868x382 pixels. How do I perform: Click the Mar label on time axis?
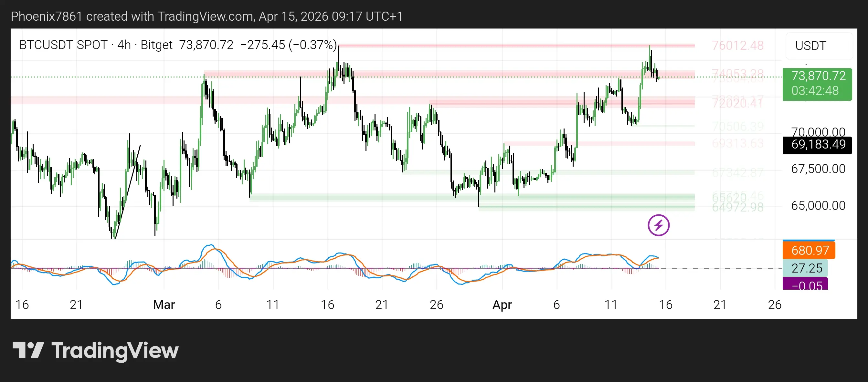click(164, 305)
